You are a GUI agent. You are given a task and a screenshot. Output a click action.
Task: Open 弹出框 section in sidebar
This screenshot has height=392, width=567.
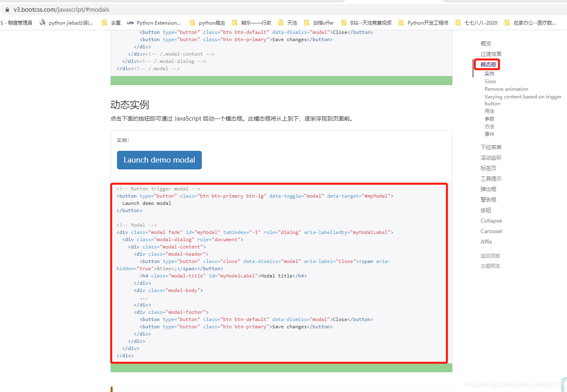(488, 189)
